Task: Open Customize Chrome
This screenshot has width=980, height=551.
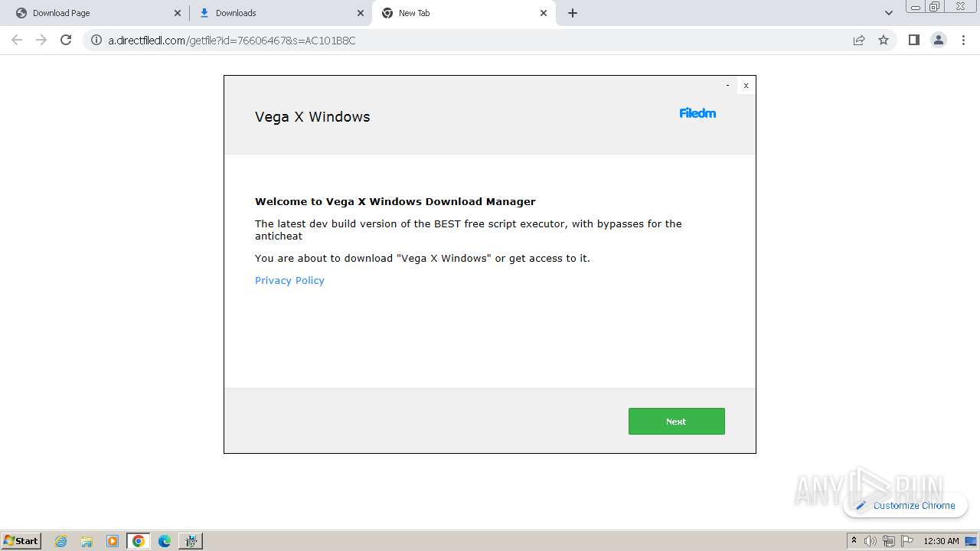Action: [906, 505]
